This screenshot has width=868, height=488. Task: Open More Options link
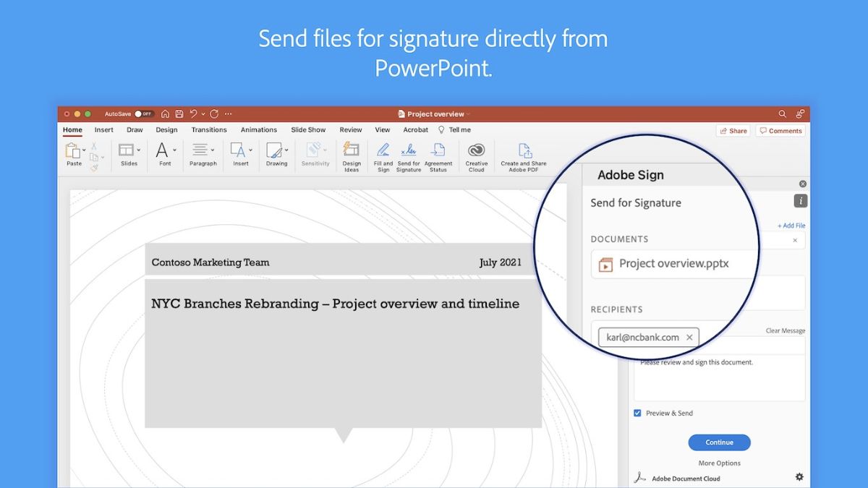[x=719, y=463]
